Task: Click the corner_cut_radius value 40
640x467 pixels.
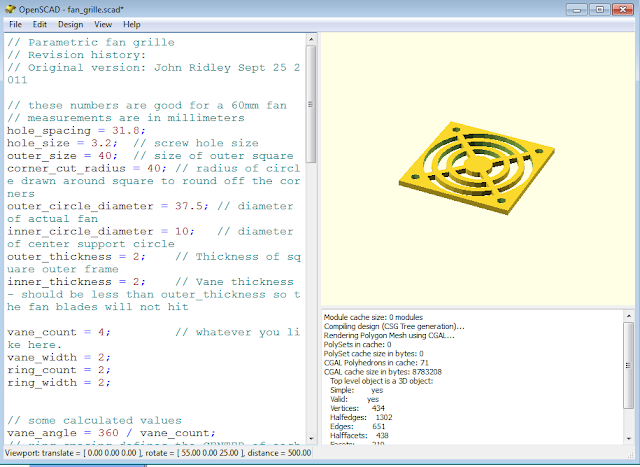Action: coord(153,169)
